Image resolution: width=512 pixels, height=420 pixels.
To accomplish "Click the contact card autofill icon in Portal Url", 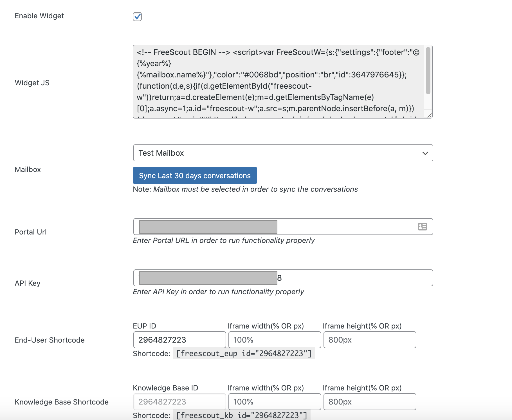I will [x=422, y=227].
